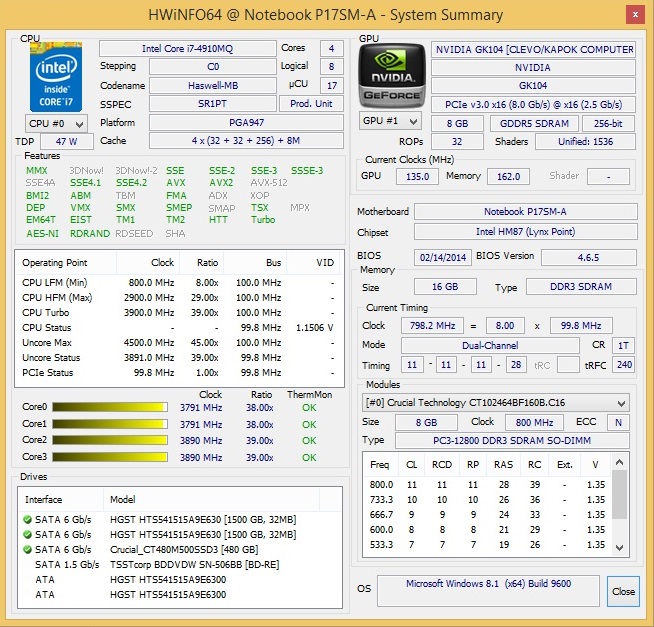Click the CPU Status VID value 1.1506 V
This screenshot has height=627, width=654.
click(x=315, y=327)
